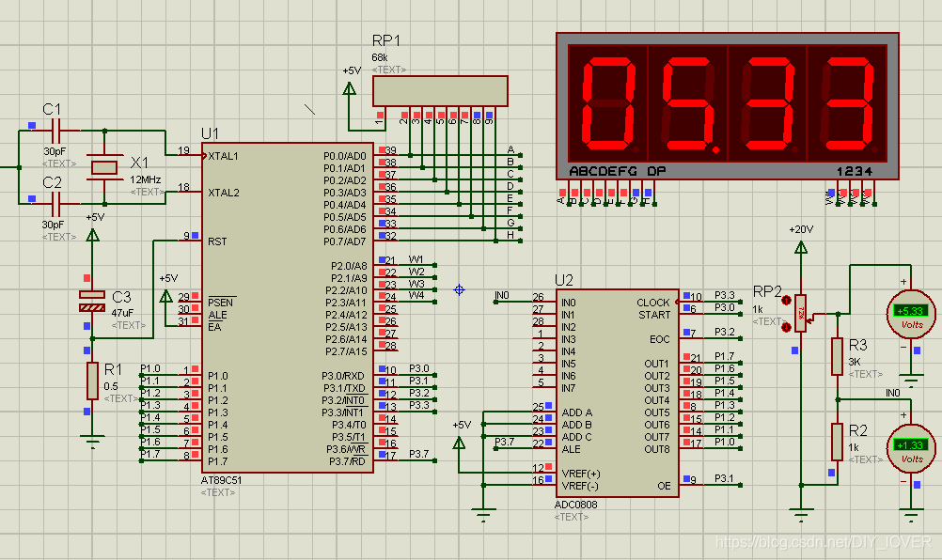Image resolution: width=942 pixels, height=560 pixels.
Task: Select the body of resistor R3
Action: (837, 356)
